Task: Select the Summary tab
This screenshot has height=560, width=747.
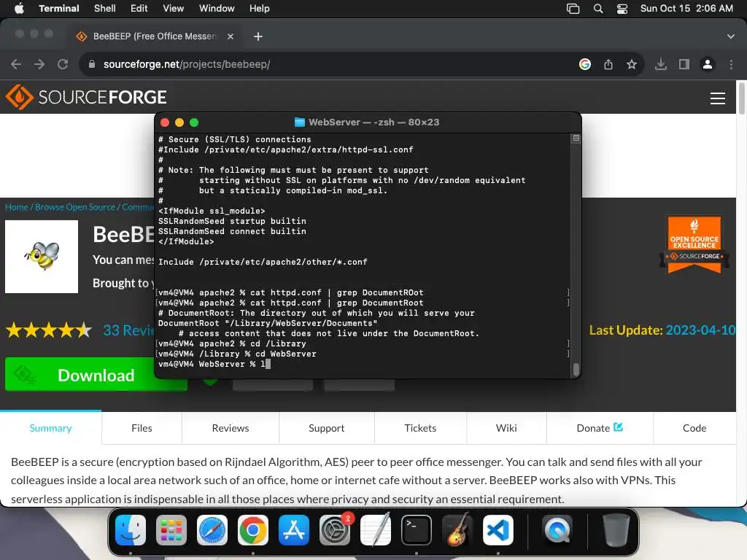Action: click(50, 427)
